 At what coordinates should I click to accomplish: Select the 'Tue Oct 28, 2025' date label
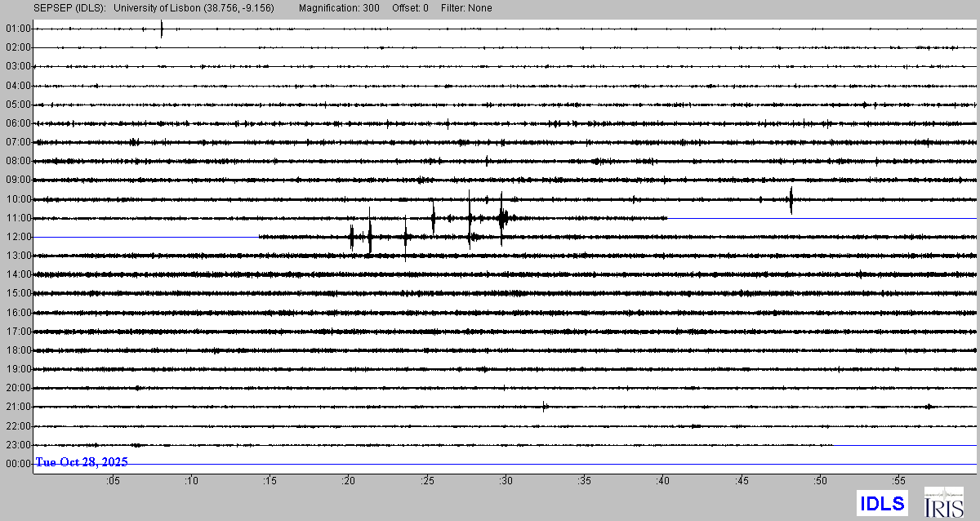[x=82, y=462]
